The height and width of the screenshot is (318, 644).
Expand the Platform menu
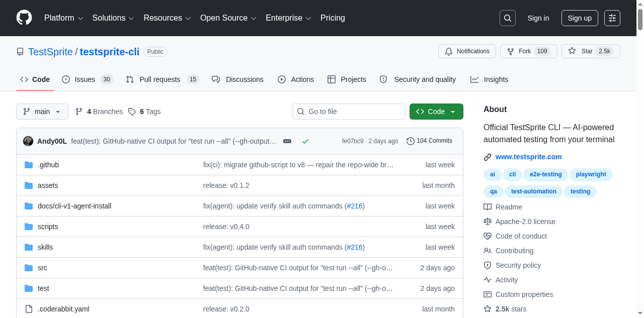pyautogui.click(x=63, y=18)
